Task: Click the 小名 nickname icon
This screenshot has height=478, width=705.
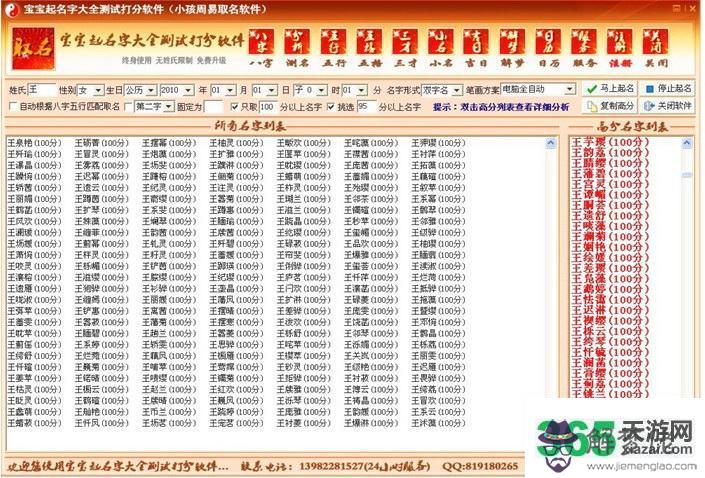Action: tap(441, 44)
